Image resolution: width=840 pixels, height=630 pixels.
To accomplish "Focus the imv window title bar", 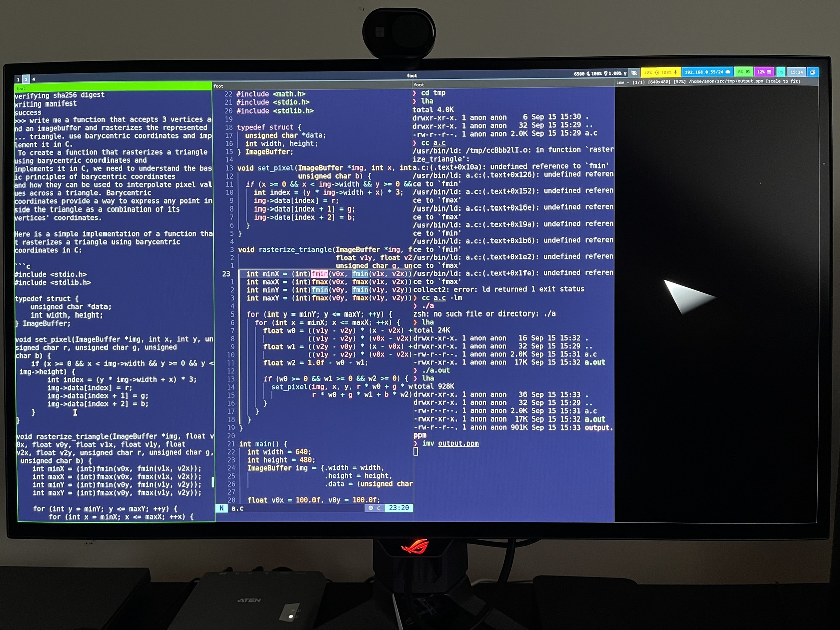I will [x=716, y=82].
